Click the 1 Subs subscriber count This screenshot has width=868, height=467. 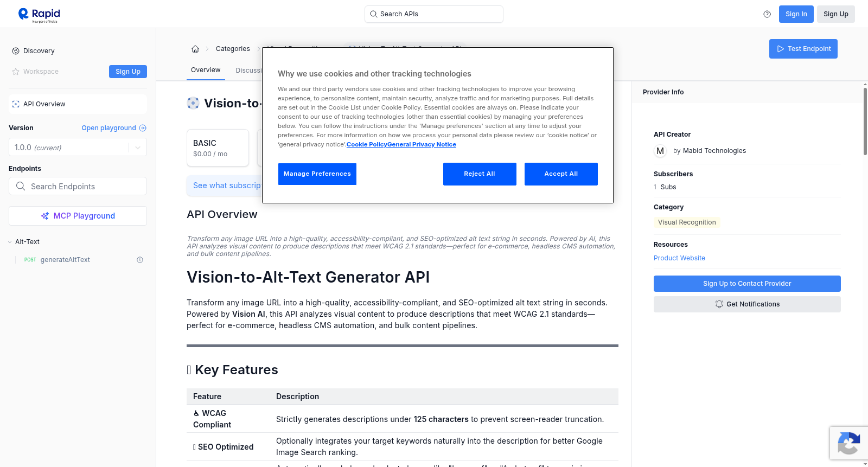click(x=665, y=187)
